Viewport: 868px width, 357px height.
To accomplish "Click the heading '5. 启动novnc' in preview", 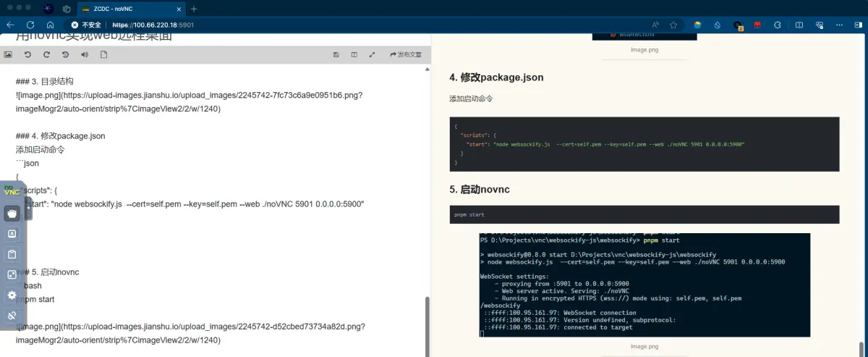I will [480, 190].
